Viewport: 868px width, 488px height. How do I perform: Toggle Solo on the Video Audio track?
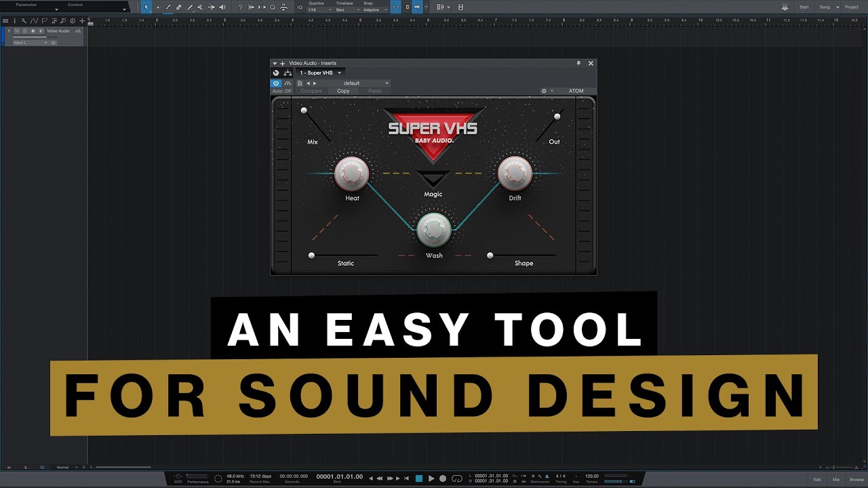tap(25, 31)
